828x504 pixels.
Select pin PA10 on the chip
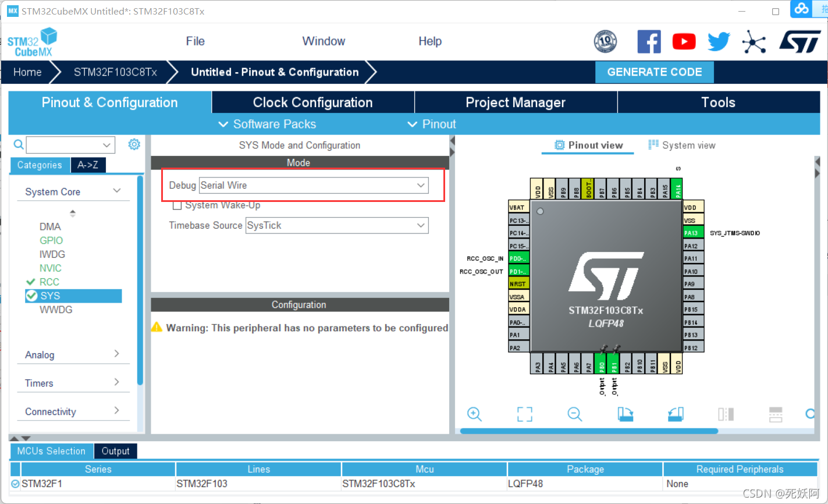coord(694,271)
